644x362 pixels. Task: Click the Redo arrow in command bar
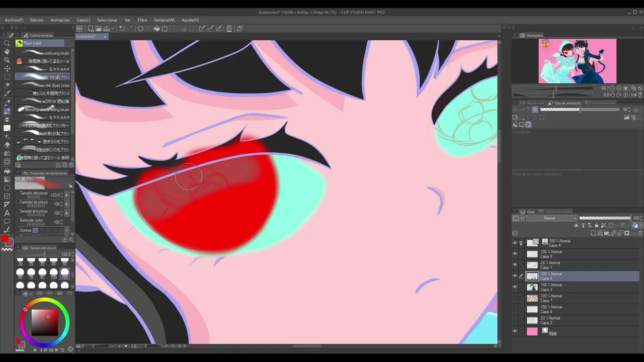[x=130, y=29]
